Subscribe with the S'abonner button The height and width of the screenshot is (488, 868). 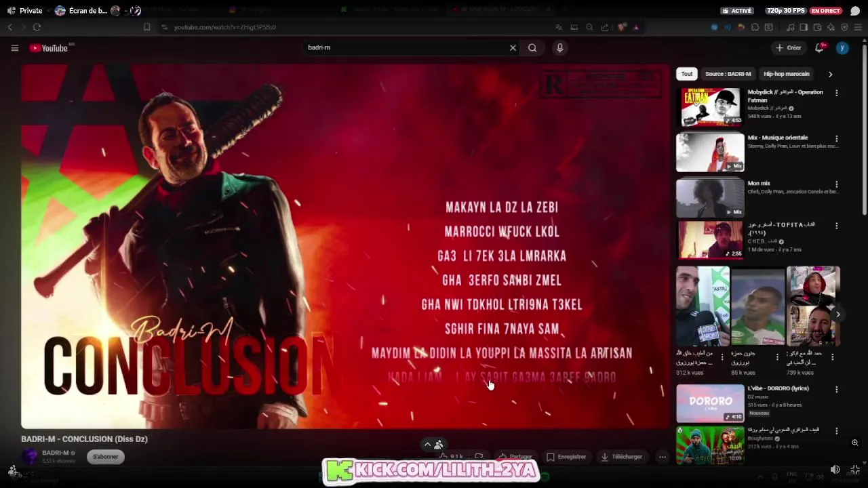click(105, 457)
